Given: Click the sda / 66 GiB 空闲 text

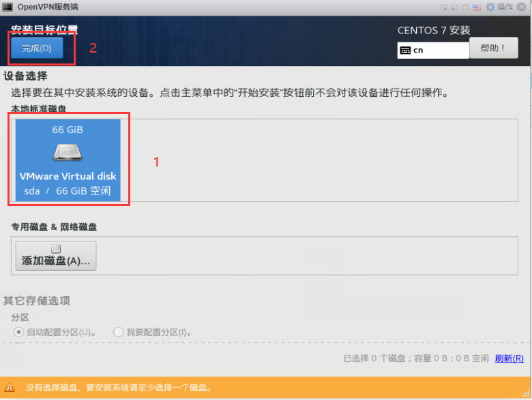Looking at the screenshot, I should (68, 191).
